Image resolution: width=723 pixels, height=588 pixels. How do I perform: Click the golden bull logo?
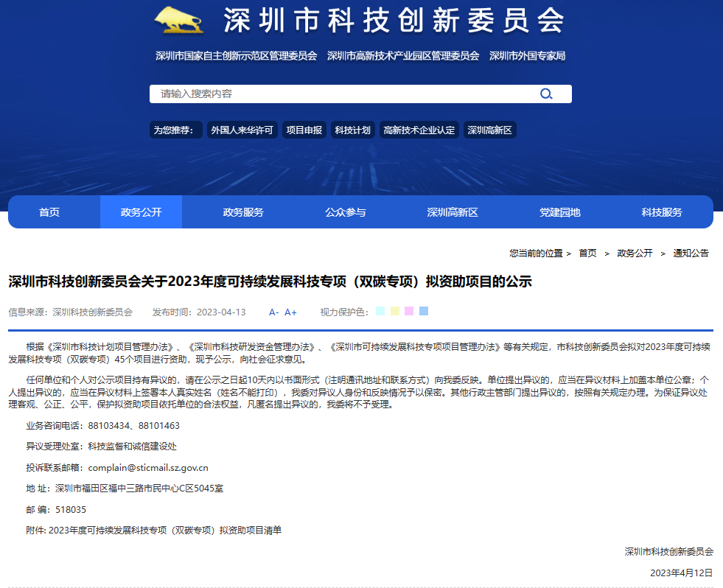[179, 20]
